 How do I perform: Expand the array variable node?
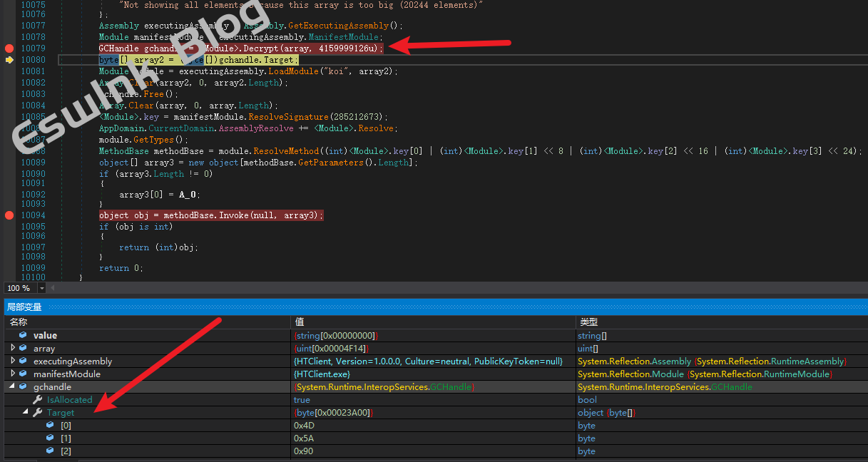pos(13,349)
